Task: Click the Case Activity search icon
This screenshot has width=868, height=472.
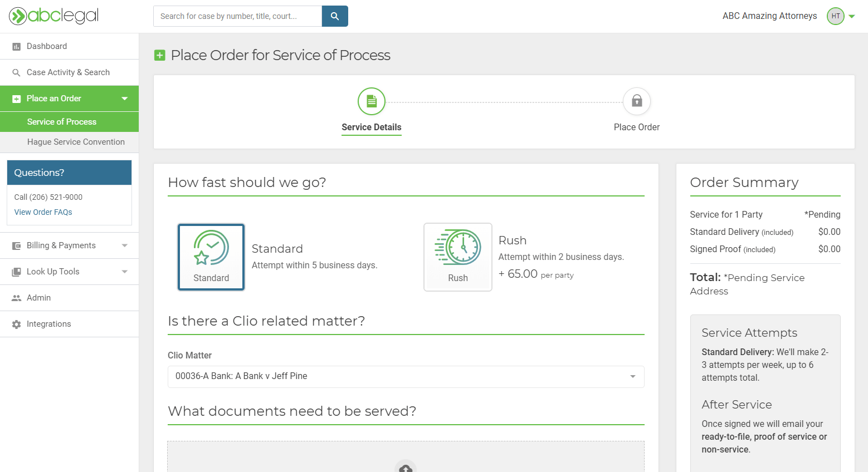Action: (17, 73)
